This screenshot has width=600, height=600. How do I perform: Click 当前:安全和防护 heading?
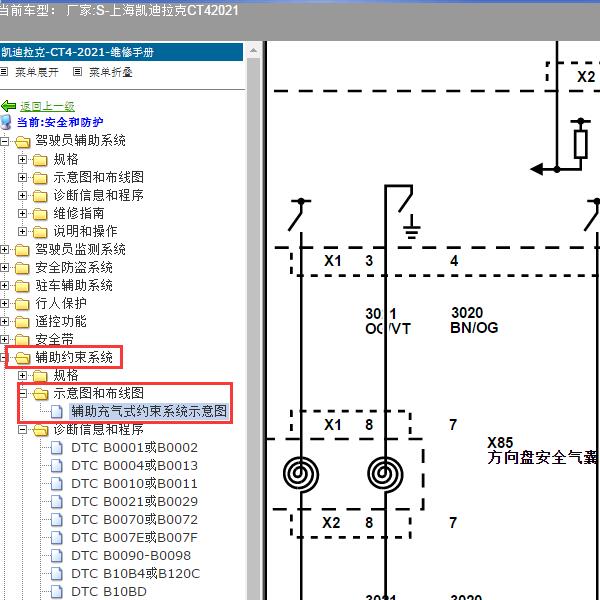pyautogui.click(x=60, y=122)
